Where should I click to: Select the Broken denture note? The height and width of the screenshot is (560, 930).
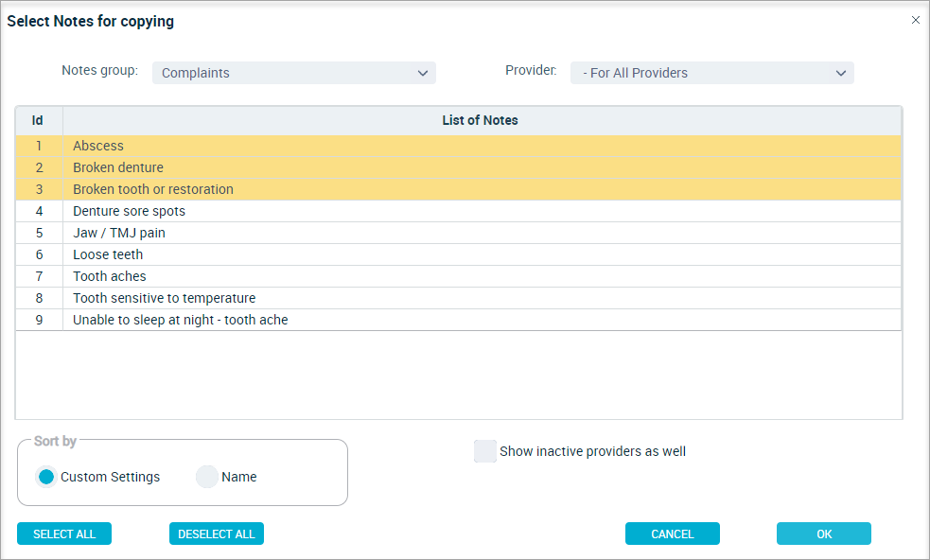point(458,167)
